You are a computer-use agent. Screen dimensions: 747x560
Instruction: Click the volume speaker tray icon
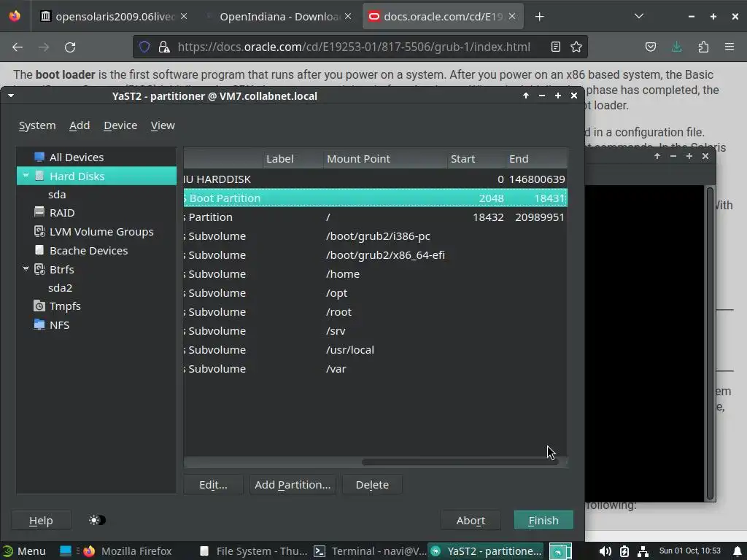(605, 551)
